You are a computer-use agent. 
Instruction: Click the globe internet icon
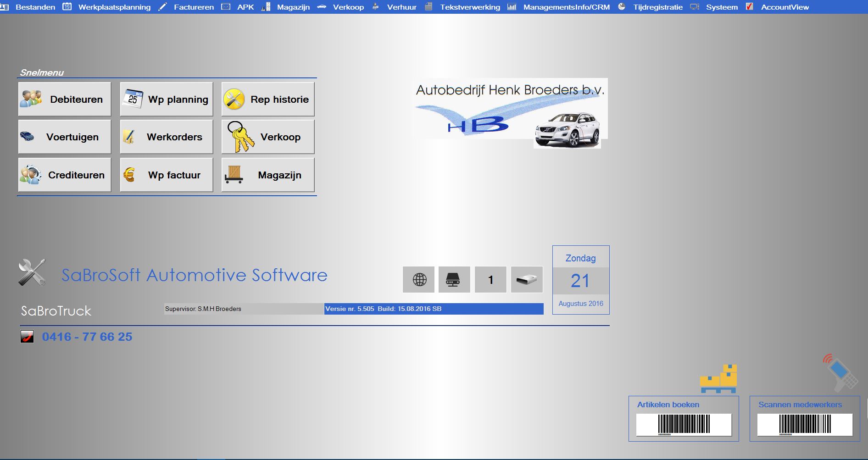click(418, 279)
